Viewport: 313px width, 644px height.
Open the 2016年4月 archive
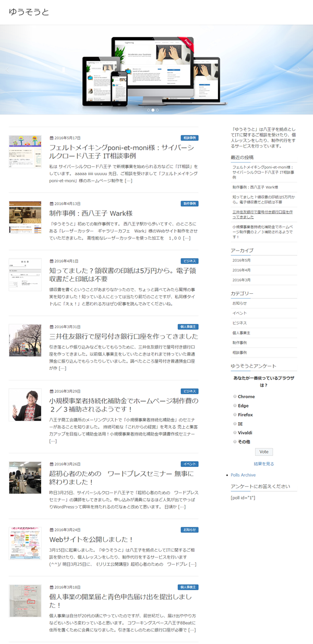click(242, 270)
